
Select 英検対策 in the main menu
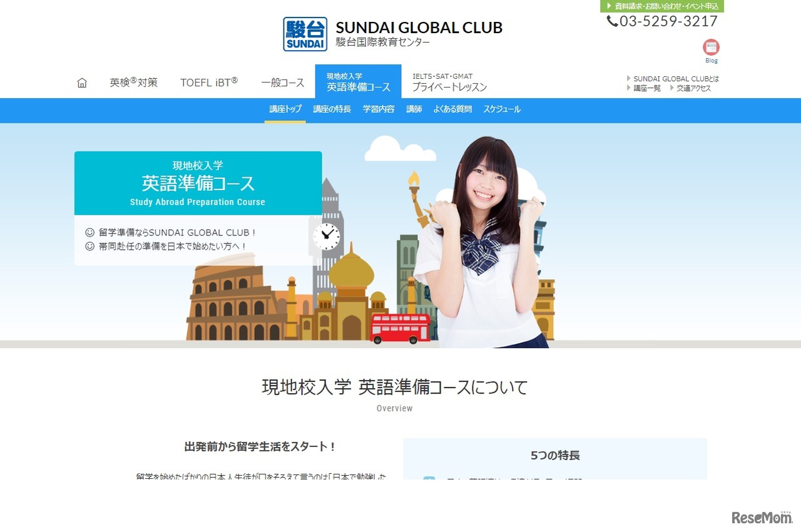[133, 82]
